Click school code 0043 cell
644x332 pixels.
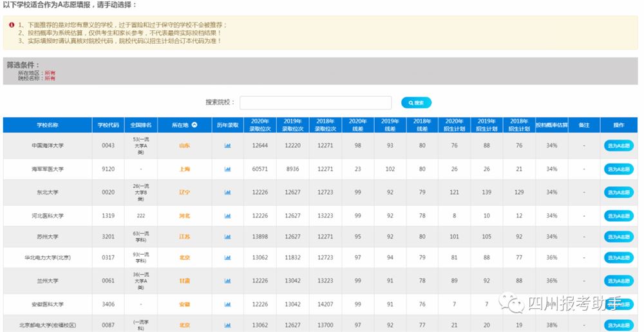[x=108, y=146]
